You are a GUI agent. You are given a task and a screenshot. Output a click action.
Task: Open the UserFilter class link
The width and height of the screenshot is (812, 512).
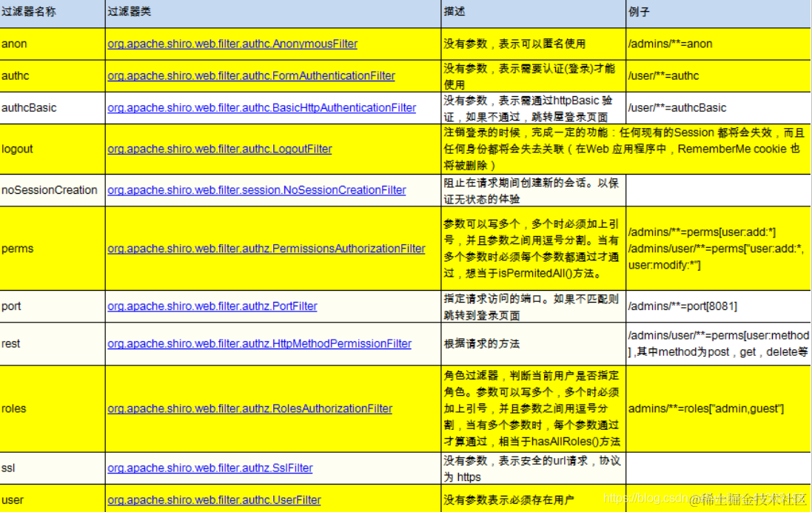(x=214, y=500)
